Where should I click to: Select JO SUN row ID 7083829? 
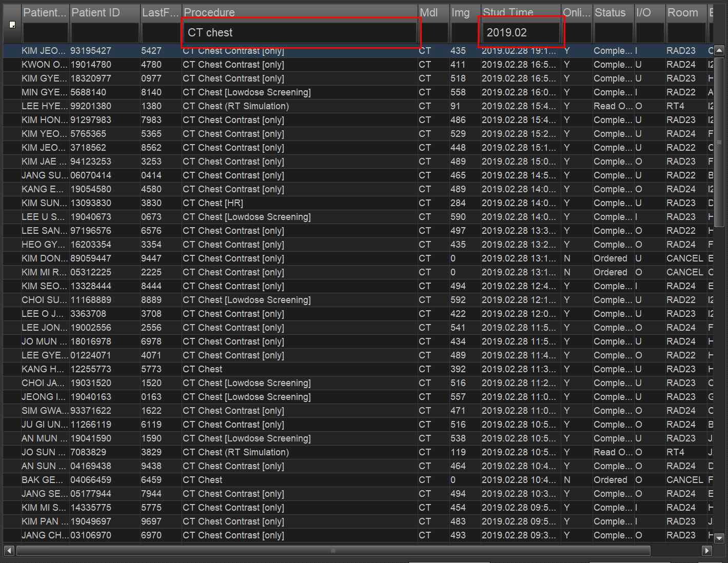tap(358, 452)
